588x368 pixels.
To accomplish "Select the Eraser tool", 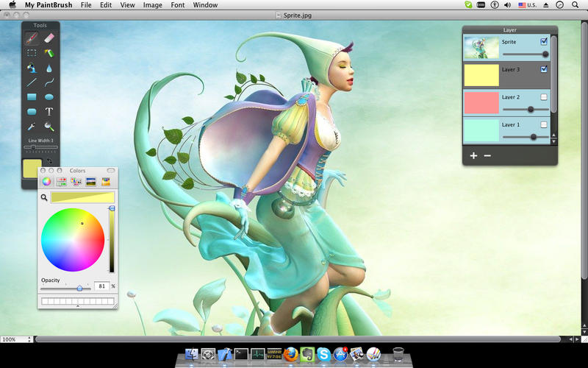I will (49, 37).
